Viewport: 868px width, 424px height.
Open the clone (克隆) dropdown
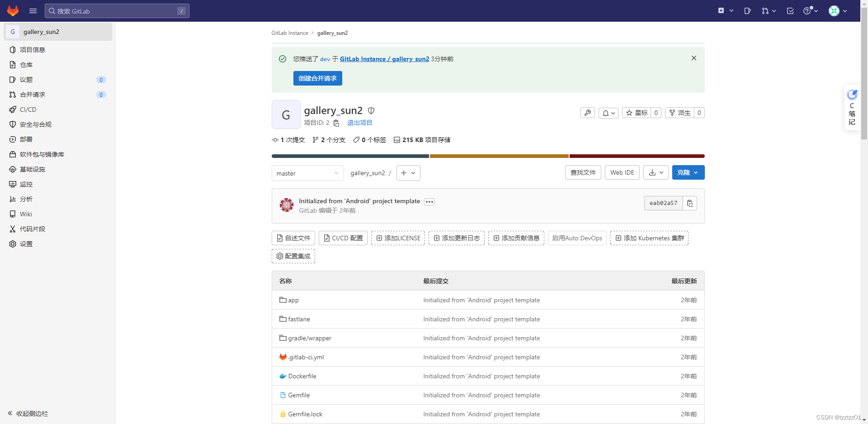coord(688,172)
